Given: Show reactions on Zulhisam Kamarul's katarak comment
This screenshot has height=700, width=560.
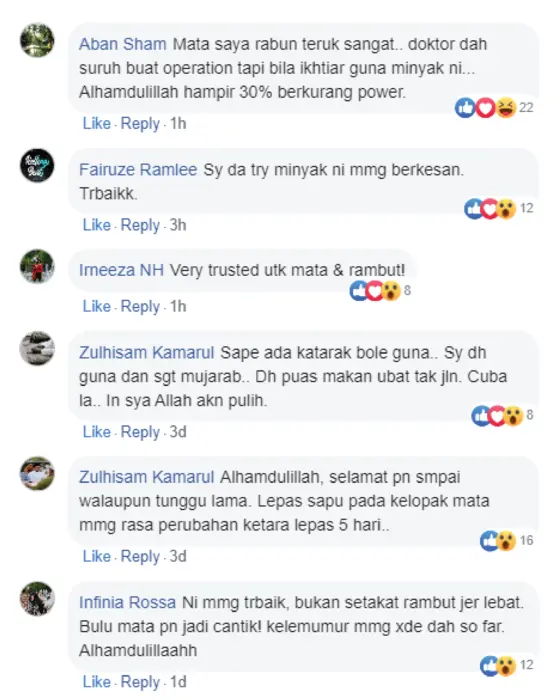Looking at the screenshot, I should coord(502,415).
